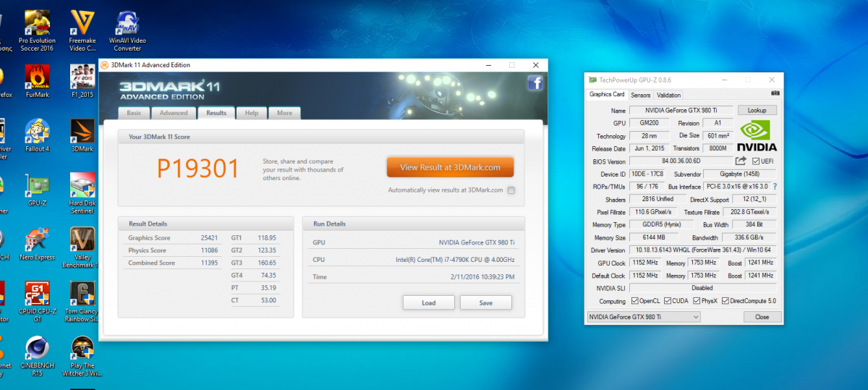The width and height of the screenshot is (868, 390).
Task: Click the NVIDIA logo in GPU-Z
Action: coord(757,136)
